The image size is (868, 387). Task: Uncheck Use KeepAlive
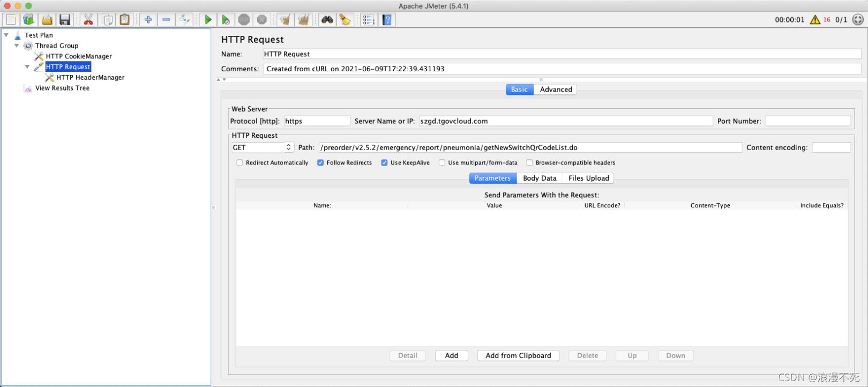coord(384,163)
